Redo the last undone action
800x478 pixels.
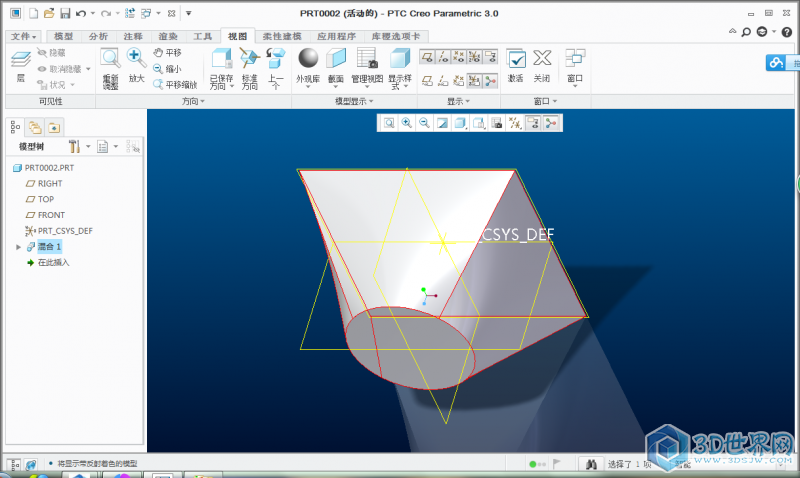[x=106, y=13]
